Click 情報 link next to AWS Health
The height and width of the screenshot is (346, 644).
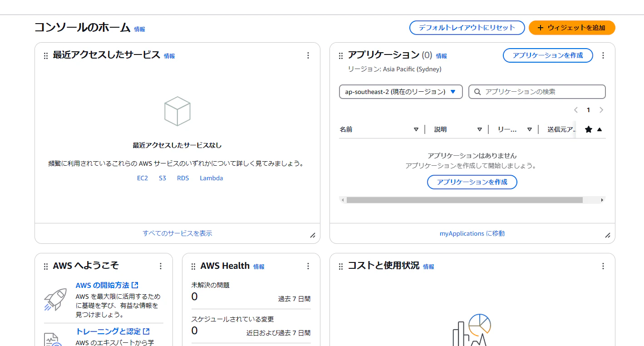(x=259, y=267)
